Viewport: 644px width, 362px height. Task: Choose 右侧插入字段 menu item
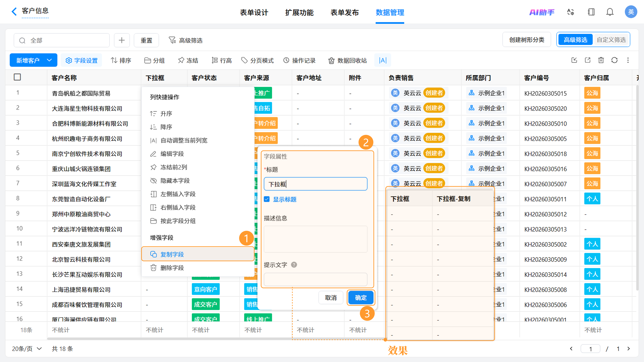pos(198,208)
